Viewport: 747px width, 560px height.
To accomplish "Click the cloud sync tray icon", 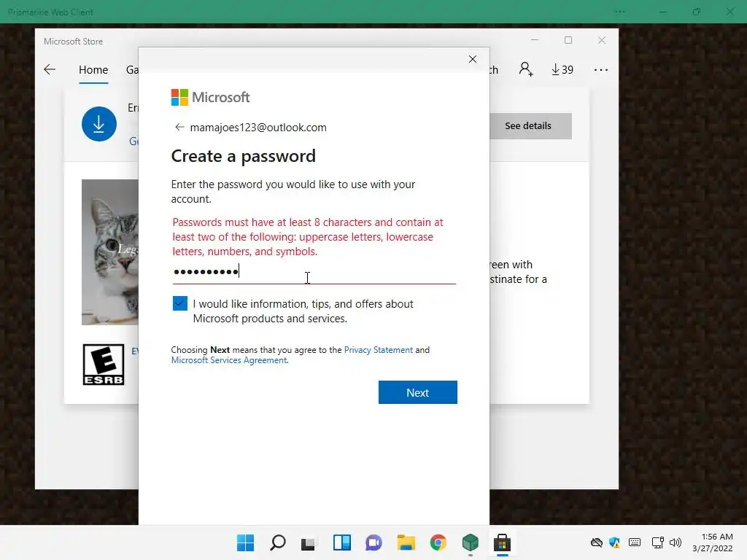I will coord(597,542).
